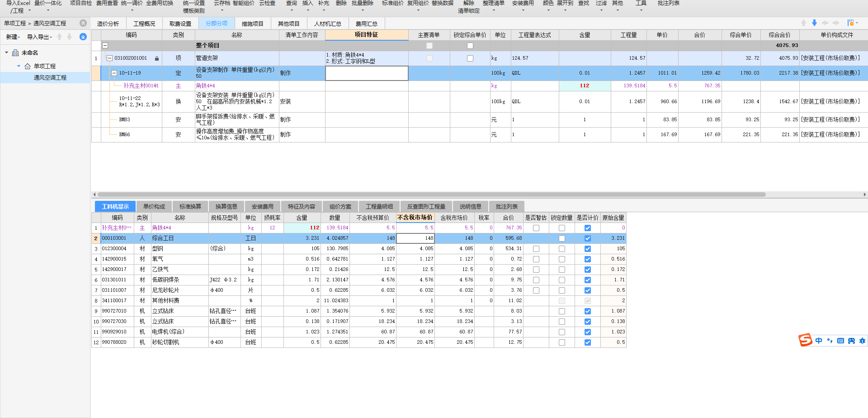Check 锁定综合单价 box for 整个项目 row
The width and height of the screenshot is (868, 418).
coord(470,46)
